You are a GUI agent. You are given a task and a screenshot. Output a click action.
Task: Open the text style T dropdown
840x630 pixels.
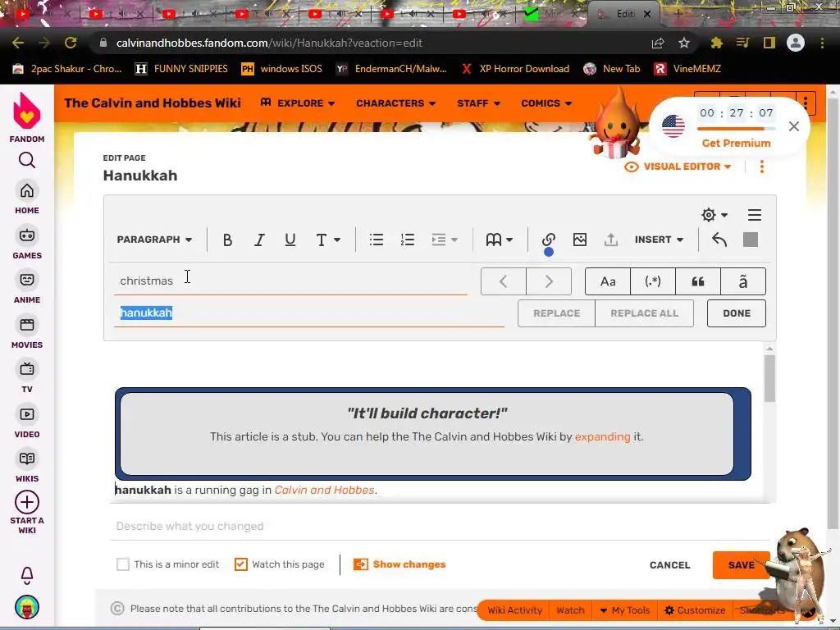tap(328, 240)
